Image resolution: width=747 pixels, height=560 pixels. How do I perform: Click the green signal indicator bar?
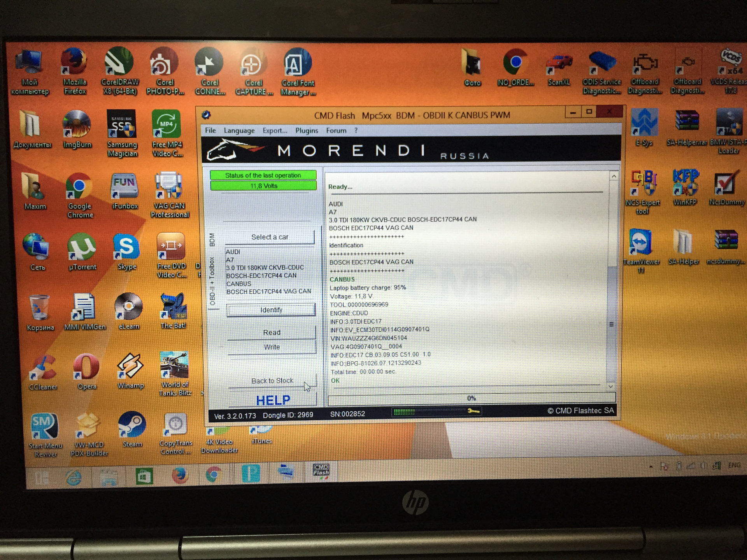(437, 411)
